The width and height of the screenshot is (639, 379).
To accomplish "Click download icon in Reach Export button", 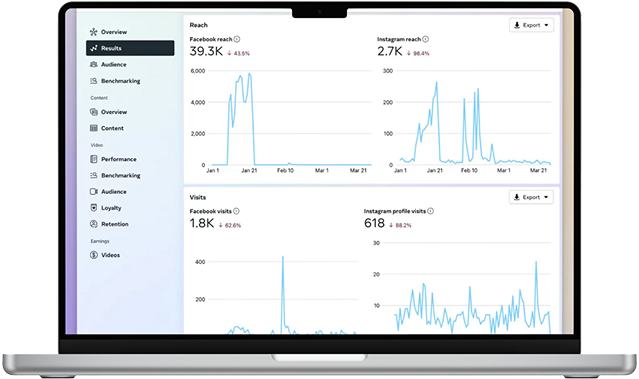I will (517, 25).
